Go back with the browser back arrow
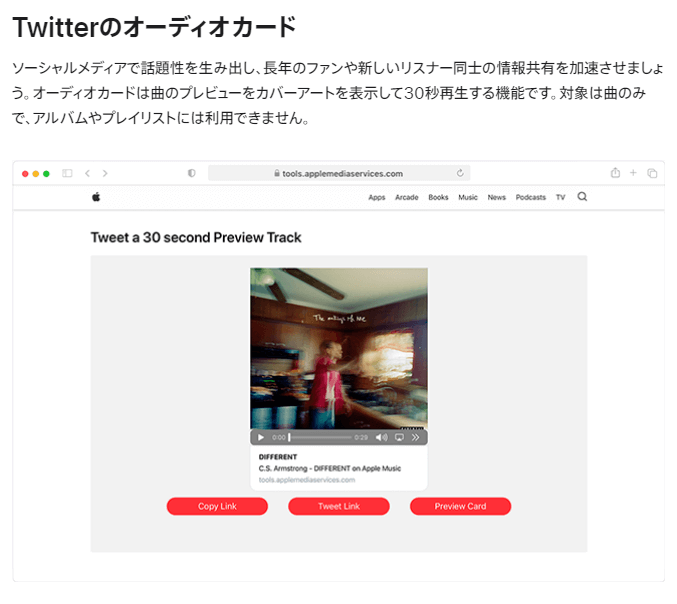 pyautogui.click(x=88, y=173)
